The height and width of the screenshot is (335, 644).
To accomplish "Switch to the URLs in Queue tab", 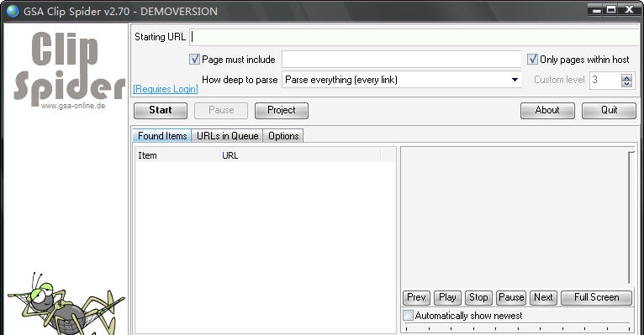I will click(x=228, y=136).
